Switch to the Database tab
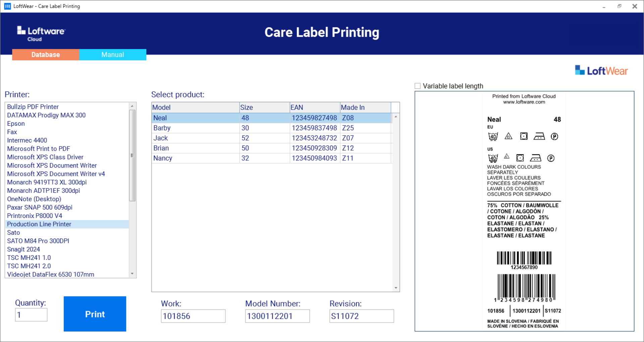Screen dimensions: 644x342 coord(46,55)
